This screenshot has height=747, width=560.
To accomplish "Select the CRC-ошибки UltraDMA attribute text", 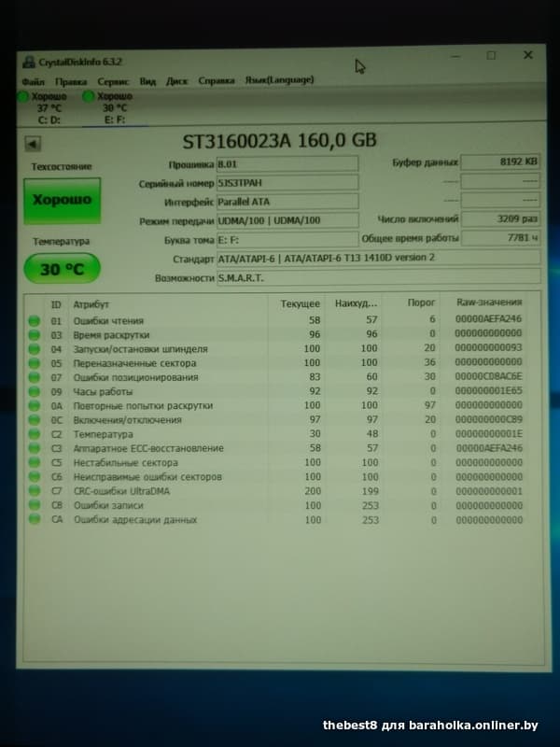I will click(x=121, y=491).
